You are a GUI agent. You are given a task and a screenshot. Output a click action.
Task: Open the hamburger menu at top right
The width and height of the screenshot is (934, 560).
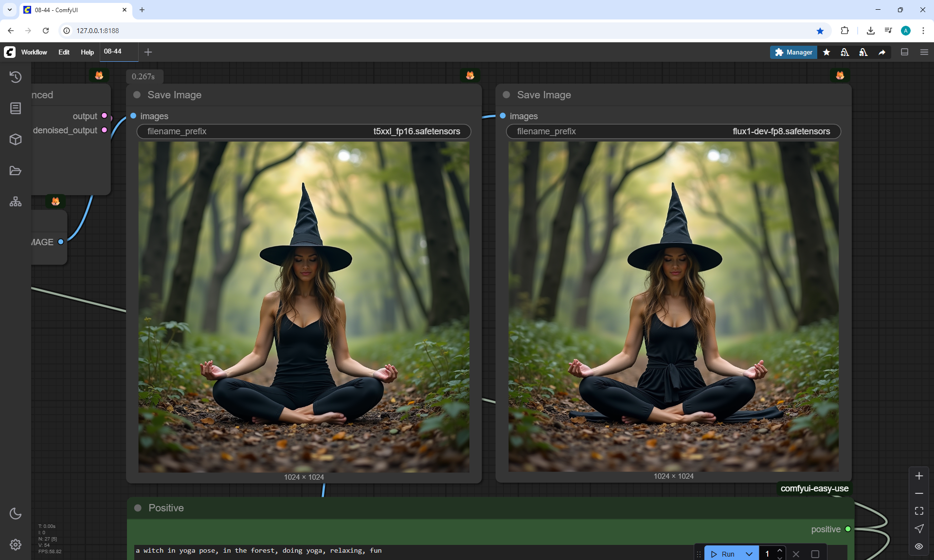[x=924, y=52]
